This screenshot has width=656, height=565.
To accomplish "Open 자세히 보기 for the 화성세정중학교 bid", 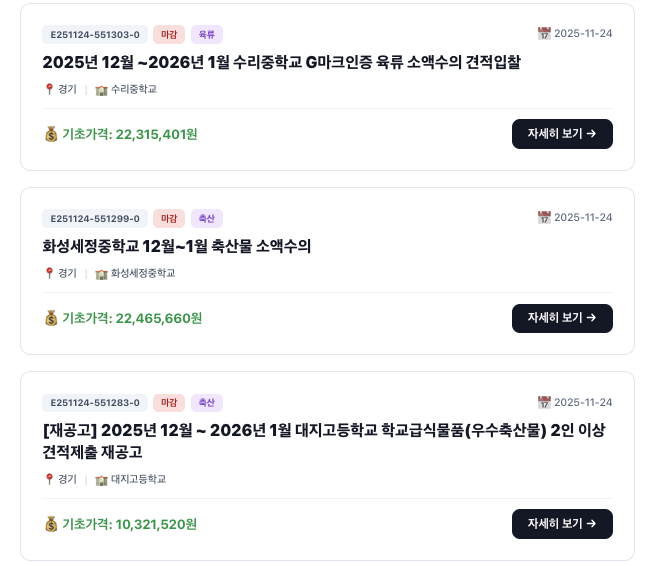I will coord(562,318).
